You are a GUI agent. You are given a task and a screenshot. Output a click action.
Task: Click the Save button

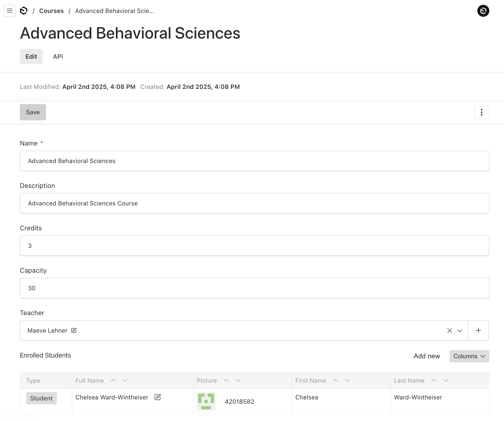coord(33,112)
